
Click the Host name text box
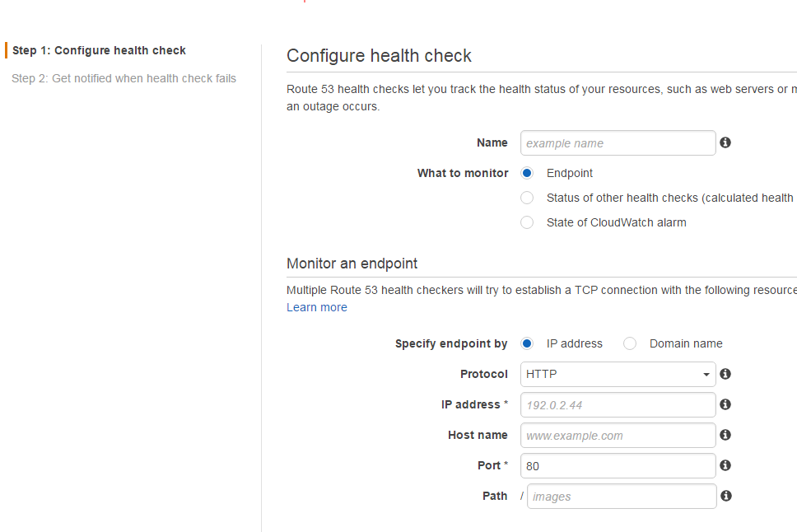[x=618, y=435]
